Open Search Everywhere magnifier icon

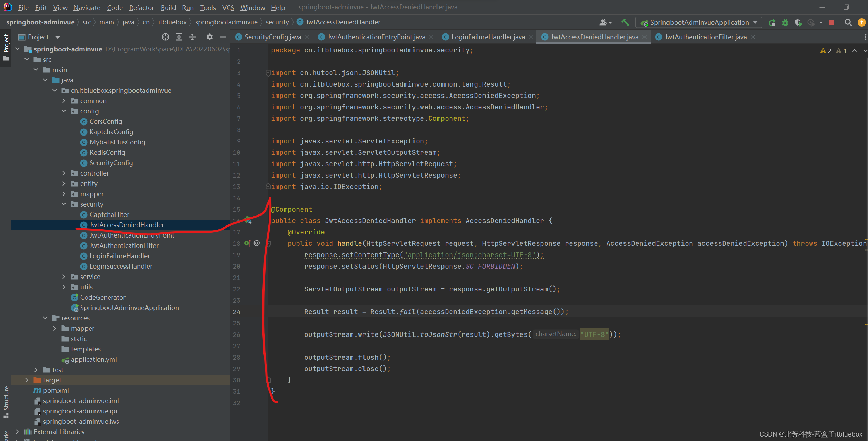pyautogui.click(x=848, y=23)
